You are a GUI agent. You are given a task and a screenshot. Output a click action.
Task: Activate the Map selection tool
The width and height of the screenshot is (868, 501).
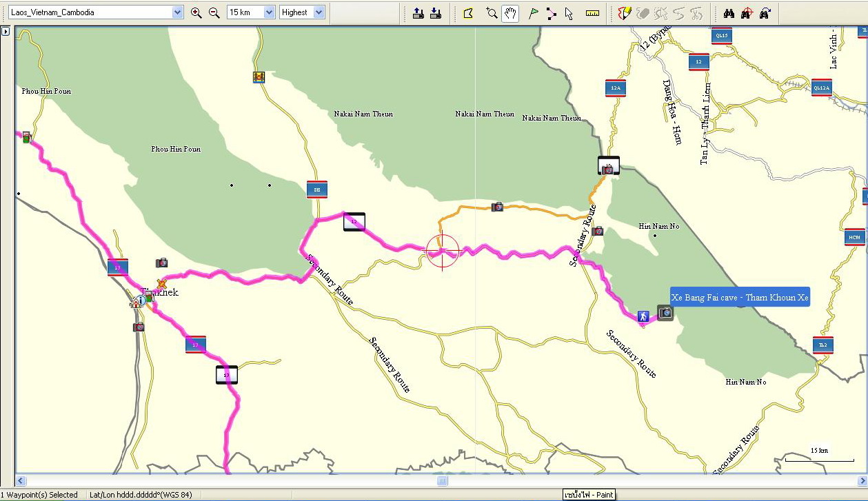coord(468,12)
